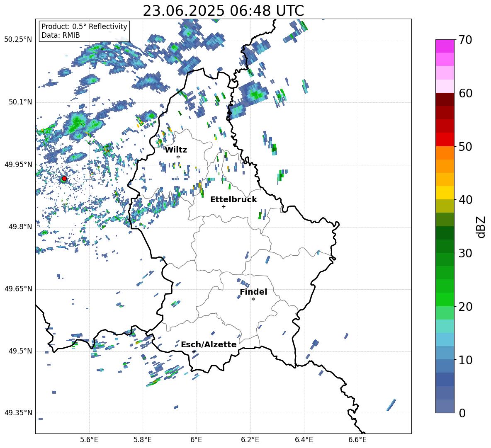Image resolution: width=491 pixels, height=448 pixels.
Task: Click the 6.6°E longitude label
Action: [x=357, y=440]
